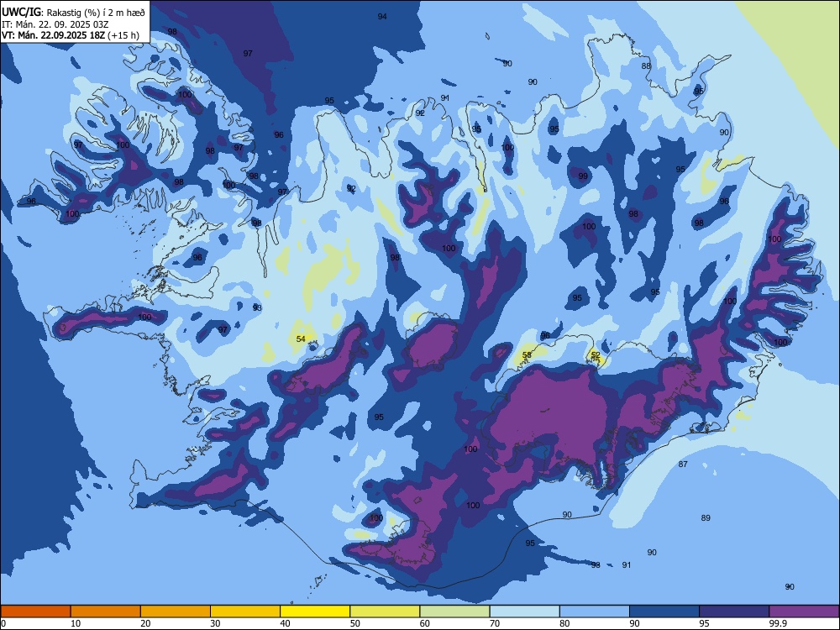Click the golden 30–40 legend color block
840x630 pixels.
click(x=245, y=612)
